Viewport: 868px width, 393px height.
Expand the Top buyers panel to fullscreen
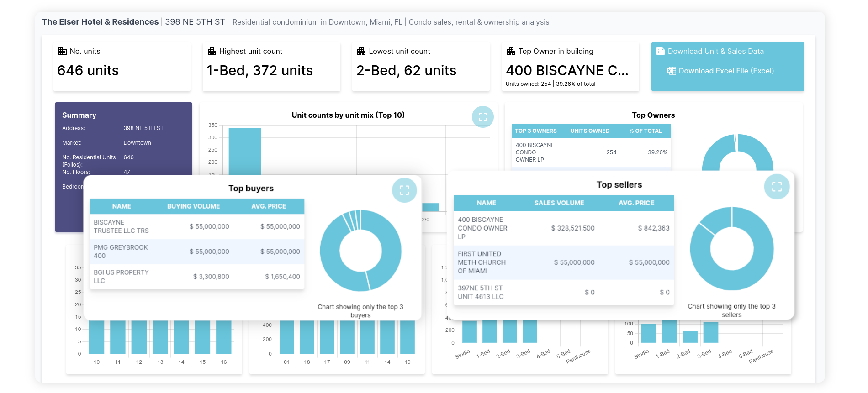pyautogui.click(x=404, y=190)
